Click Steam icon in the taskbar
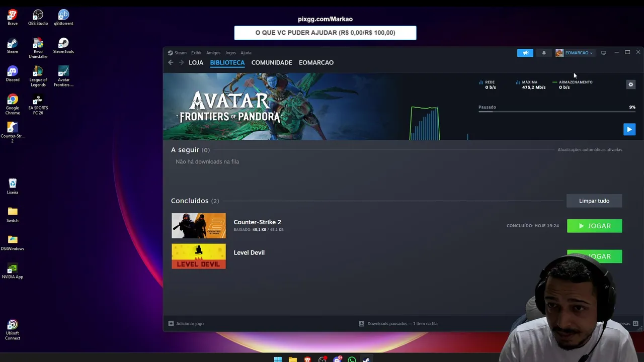Image resolution: width=644 pixels, height=362 pixels. [366, 359]
